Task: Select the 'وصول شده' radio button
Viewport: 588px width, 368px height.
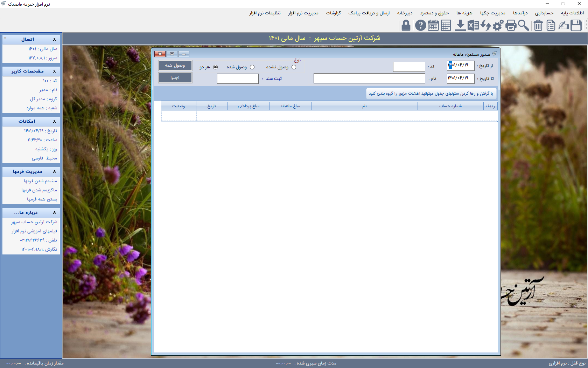Action: pyautogui.click(x=252, y=67)
